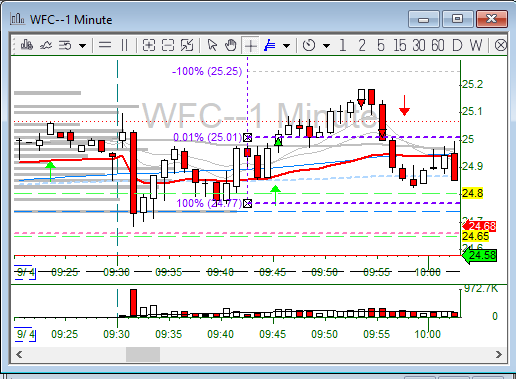Select the blue Fibonacci drawing tool
The height and width of the screenshot is (379, 516).
(x=269, y=45)
